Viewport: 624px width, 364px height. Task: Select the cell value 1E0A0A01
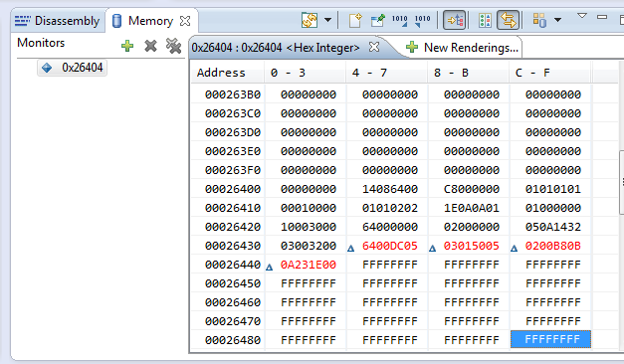coord(471,208)
